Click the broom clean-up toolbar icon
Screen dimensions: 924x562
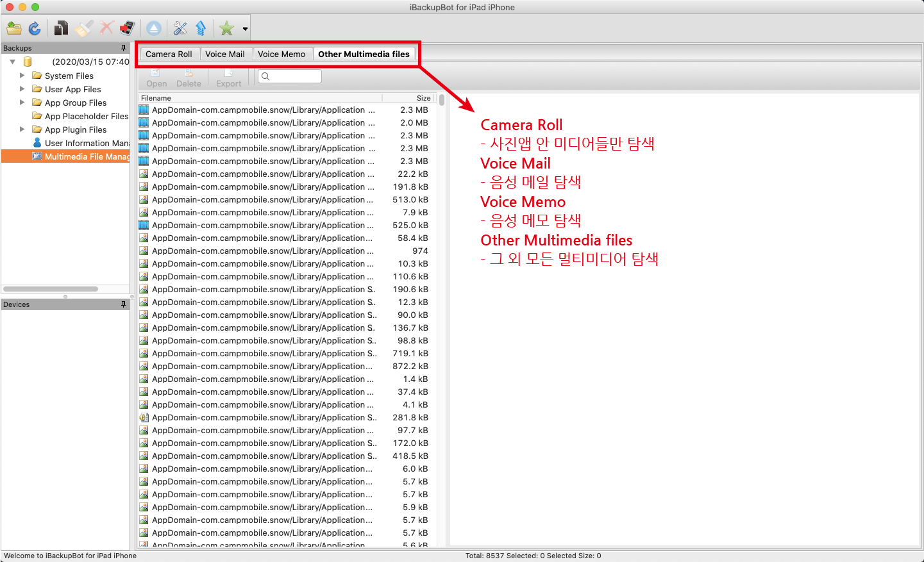pyautogui.click(x=84, y=28)
